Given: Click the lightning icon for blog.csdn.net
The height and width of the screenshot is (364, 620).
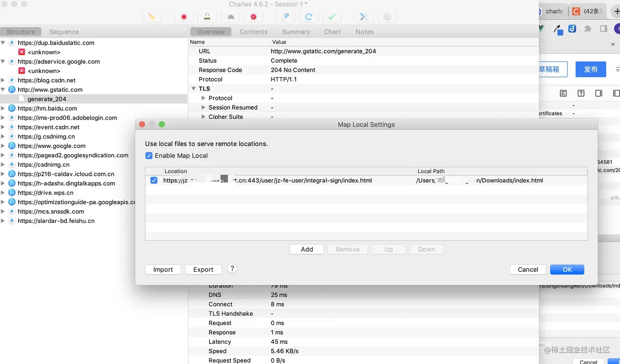Looking at the screenshot, I should coord(12,80).
